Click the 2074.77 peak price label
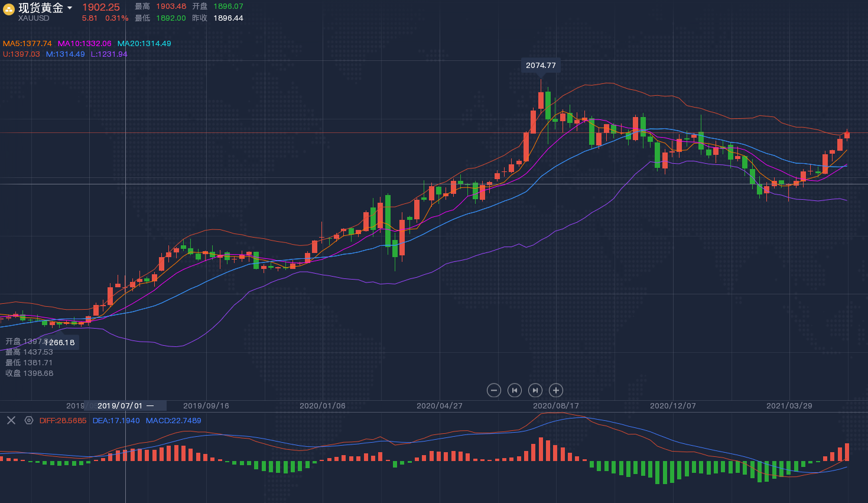The height and width of the screenshot is (503, 868). [541, 66]
